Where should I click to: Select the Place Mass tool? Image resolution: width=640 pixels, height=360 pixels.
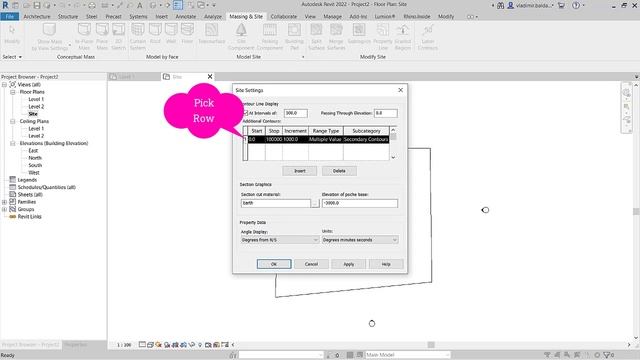pos(102,37)
